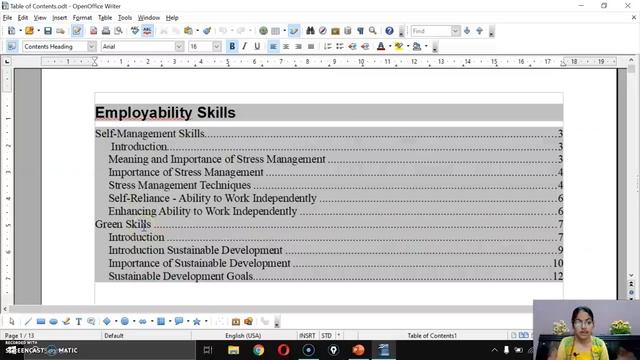
Task: Click the Find Previous up arrow
Action: pyautogui.click(x=480, y=31)
